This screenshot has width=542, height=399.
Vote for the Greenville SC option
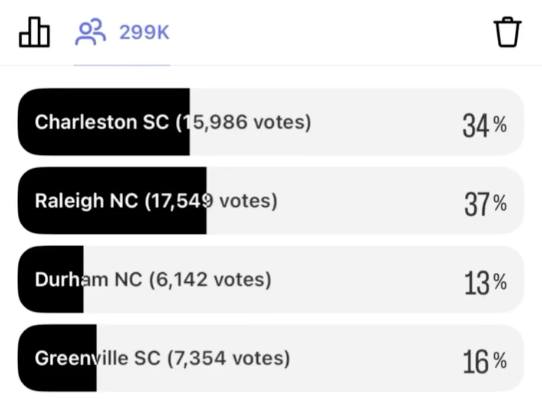click(271, 358)
